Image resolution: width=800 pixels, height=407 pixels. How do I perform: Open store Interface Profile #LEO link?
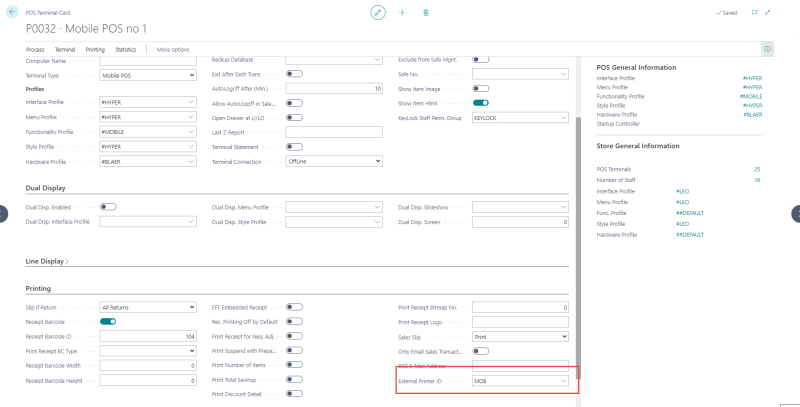pos(682,191)
